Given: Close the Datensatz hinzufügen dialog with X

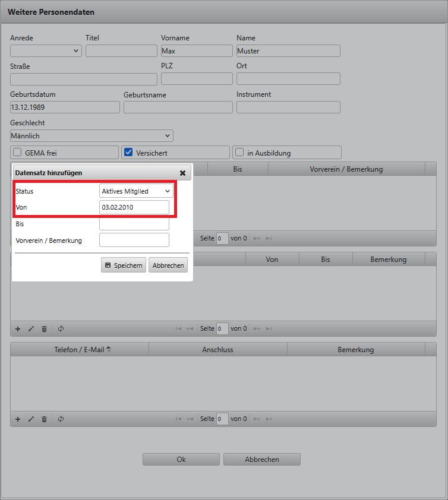Looking at the screenshot, I should point(182,173).
